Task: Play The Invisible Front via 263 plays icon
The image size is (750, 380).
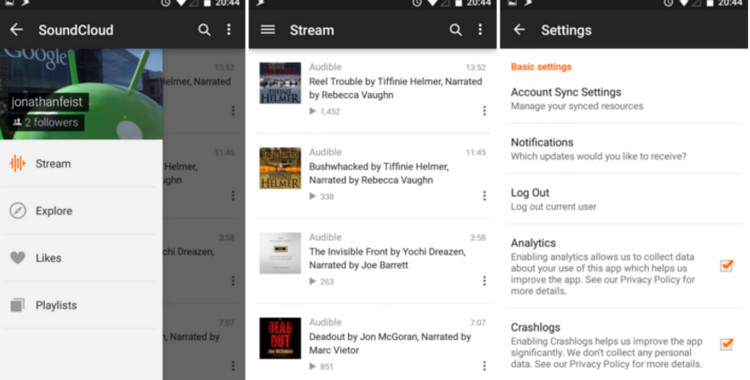Action: [x=313, y=281]
